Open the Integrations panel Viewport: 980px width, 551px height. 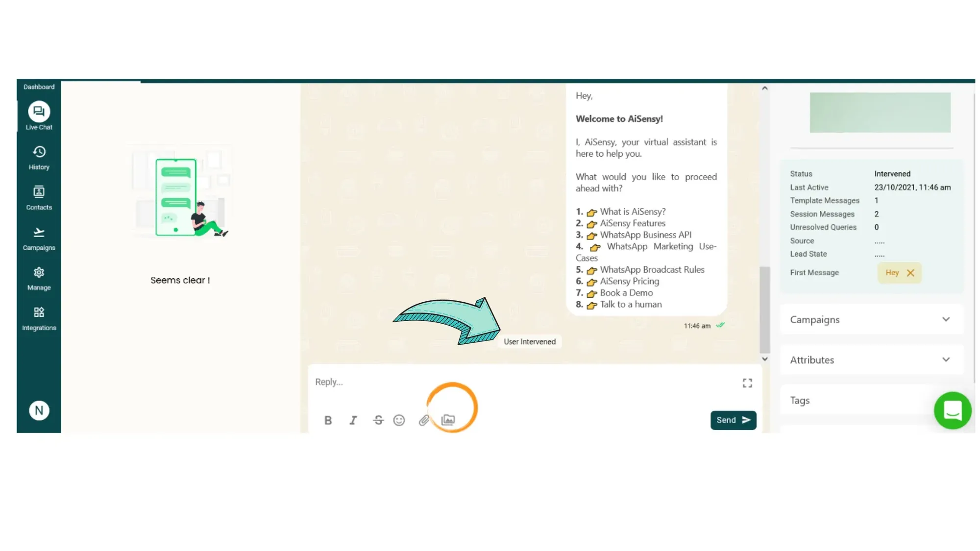click(x=38, y=318)
